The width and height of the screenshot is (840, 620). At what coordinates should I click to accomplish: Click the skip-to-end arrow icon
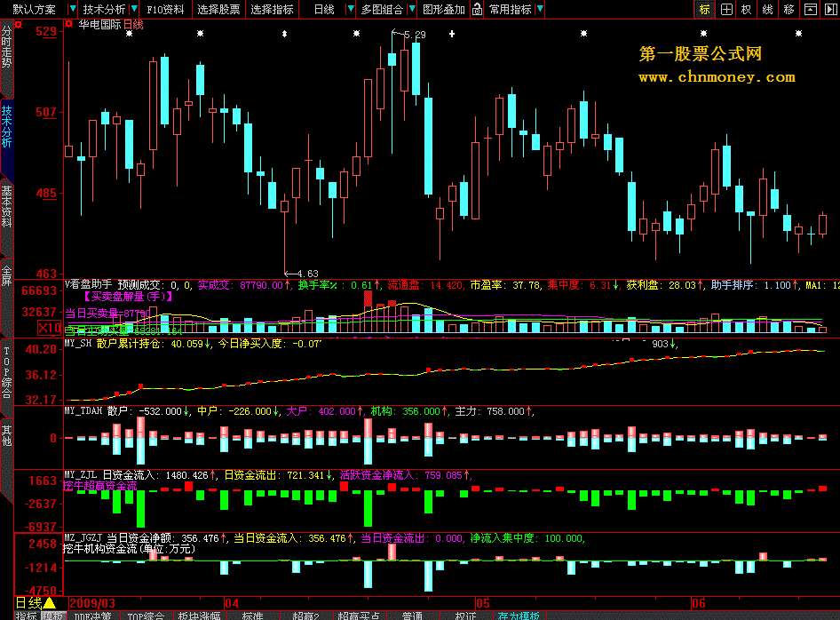[x=830, y=10]
